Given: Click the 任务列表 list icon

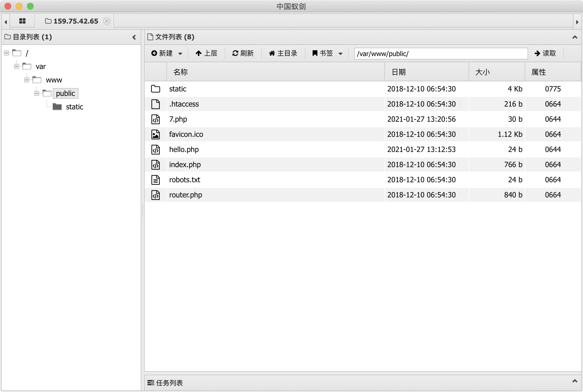Looking at the screenshot, I should point(151,382).
